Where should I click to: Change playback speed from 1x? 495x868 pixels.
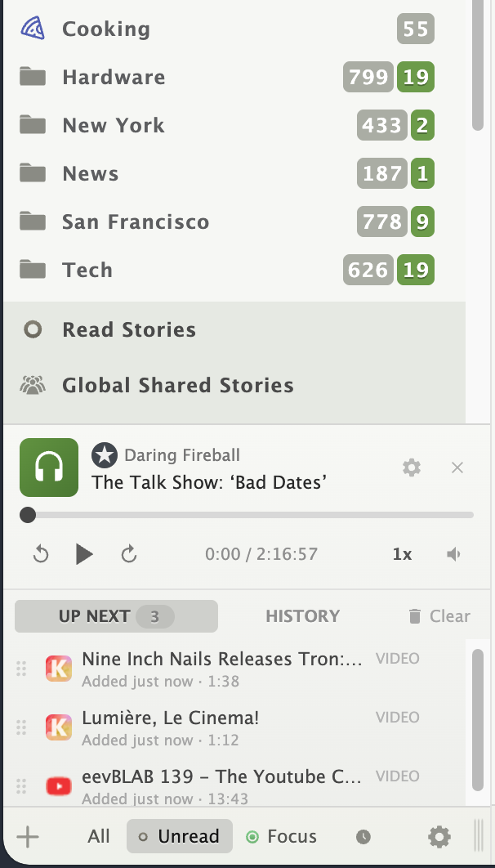(402, 554)
